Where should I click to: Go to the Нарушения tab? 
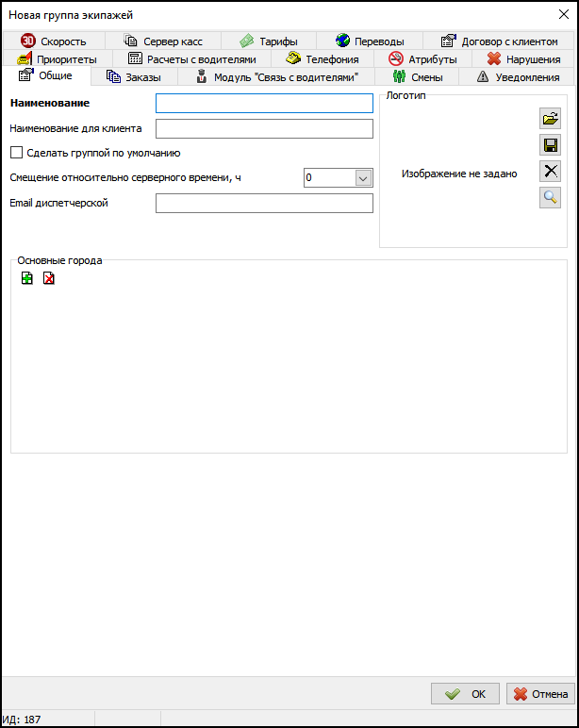(523, 59)
